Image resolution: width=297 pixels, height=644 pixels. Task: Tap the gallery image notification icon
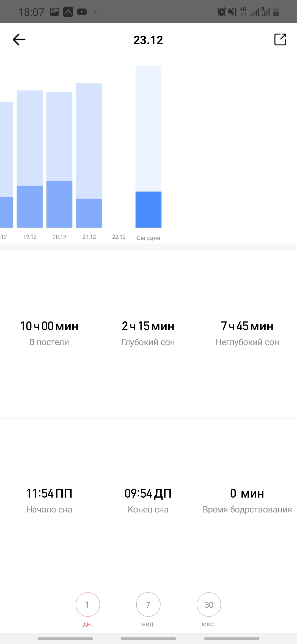pyautogui.click(x=54, y=12)
